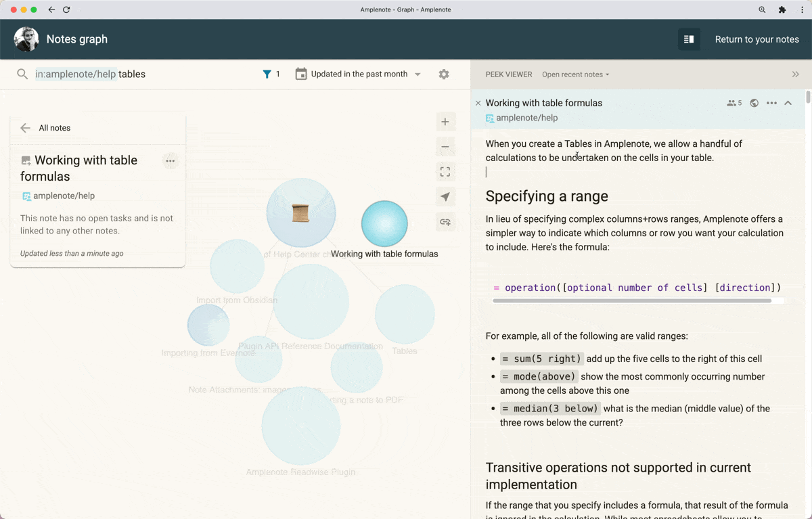812x519 pixels.
Task: Zoom in on the graph
Action: [445, 122]
